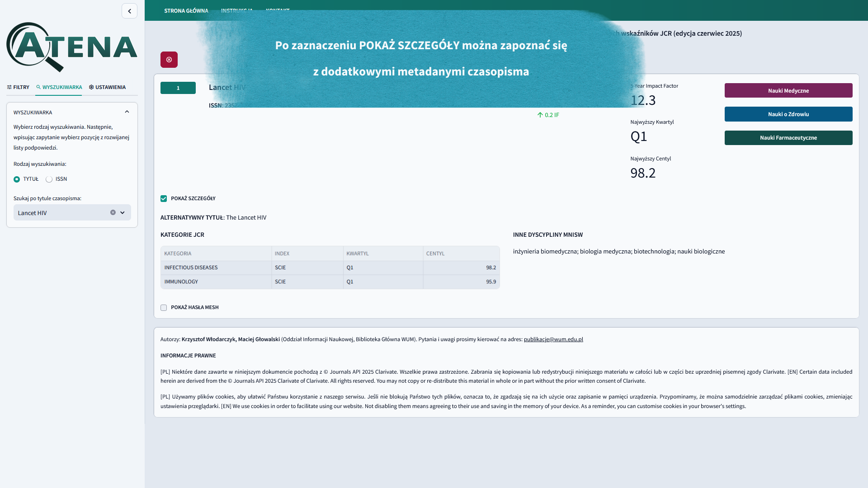Click the 0.2 IF change indicator
Image resolution: width=868 pixels, height=488 pixels.
(x=548, y=115)
